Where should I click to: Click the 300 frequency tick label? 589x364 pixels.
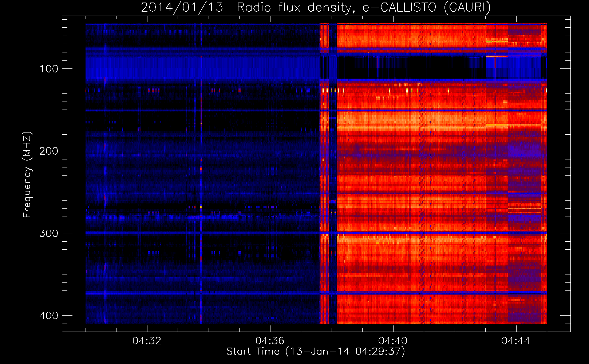tap(49, 233)
